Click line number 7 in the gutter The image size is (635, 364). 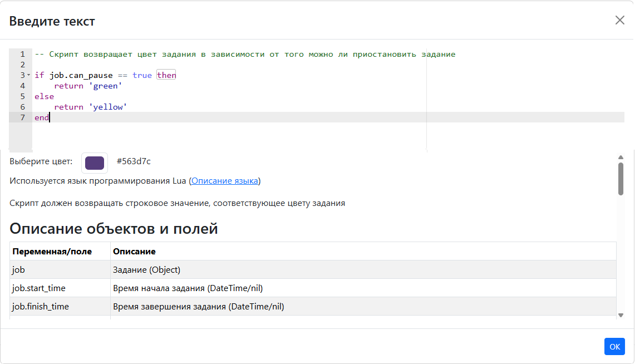click(22, 117)
